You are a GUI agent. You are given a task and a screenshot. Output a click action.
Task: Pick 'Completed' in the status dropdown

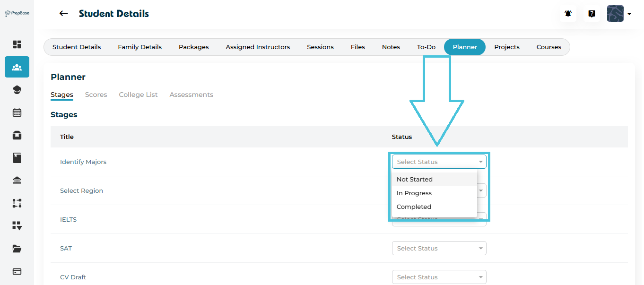tap(414, 207)
